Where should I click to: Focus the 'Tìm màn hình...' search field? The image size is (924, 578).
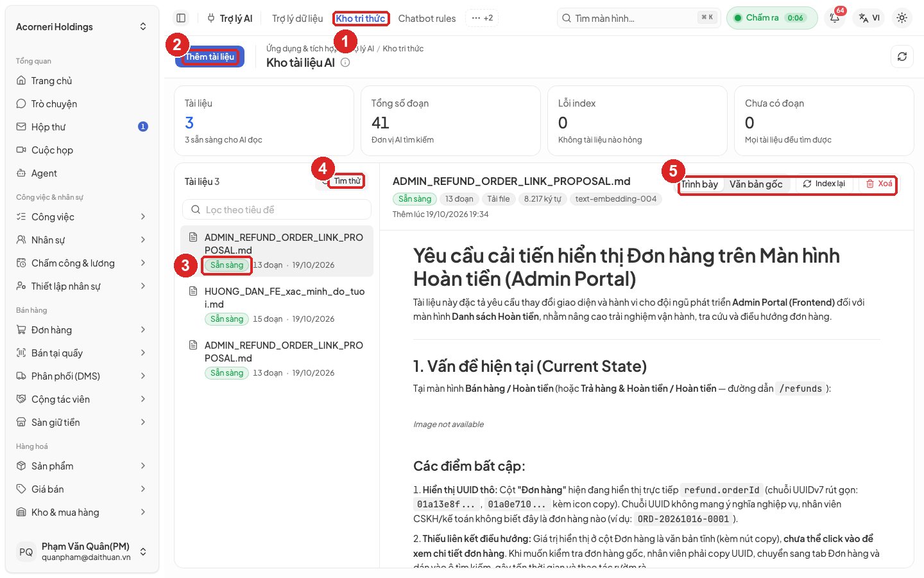pos(639,18)
